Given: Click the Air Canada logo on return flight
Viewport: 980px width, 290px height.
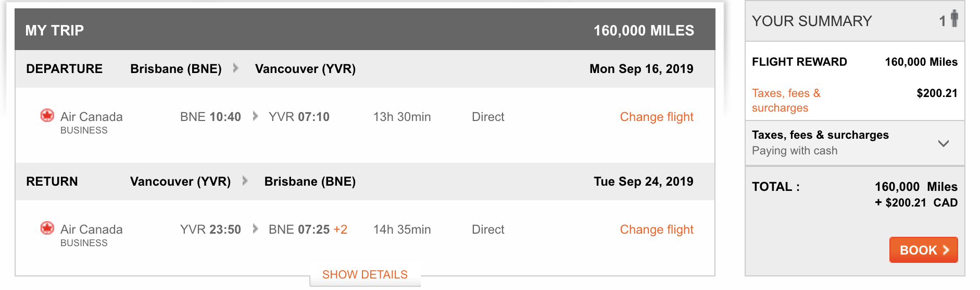Looking at the screenshot, I should 47,228.
